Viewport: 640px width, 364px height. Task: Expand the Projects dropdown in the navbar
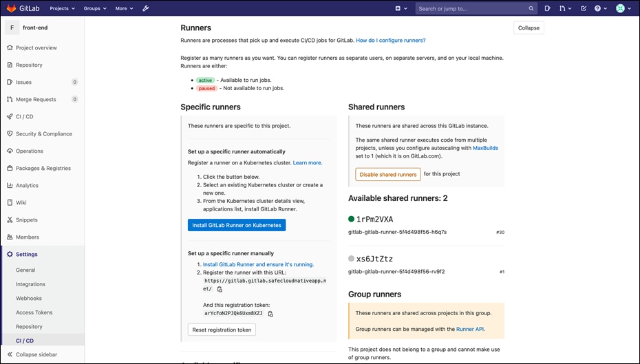tap(63, 8)
